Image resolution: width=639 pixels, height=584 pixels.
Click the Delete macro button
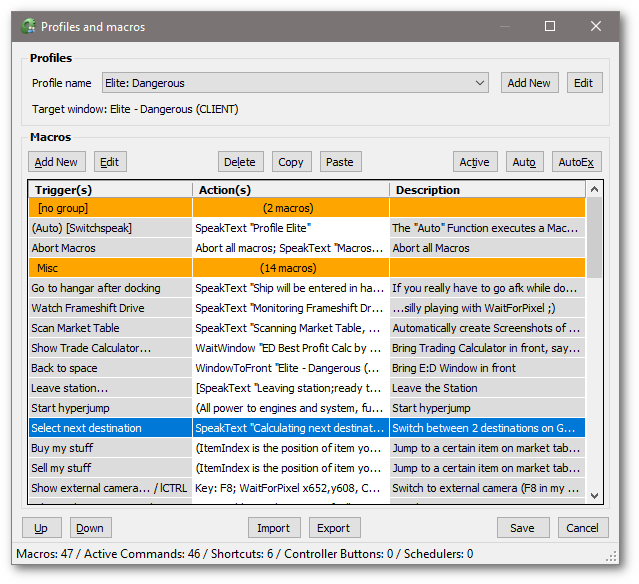240,162
